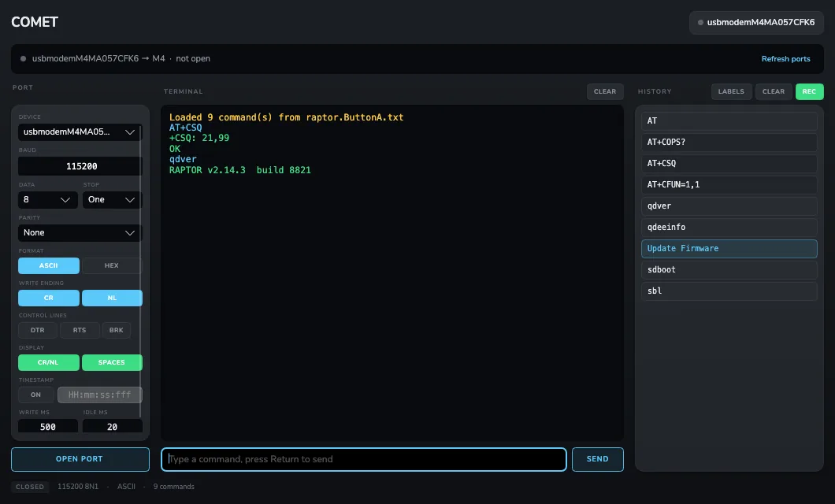Click the 115200 8N1 status text

(78, 487)
